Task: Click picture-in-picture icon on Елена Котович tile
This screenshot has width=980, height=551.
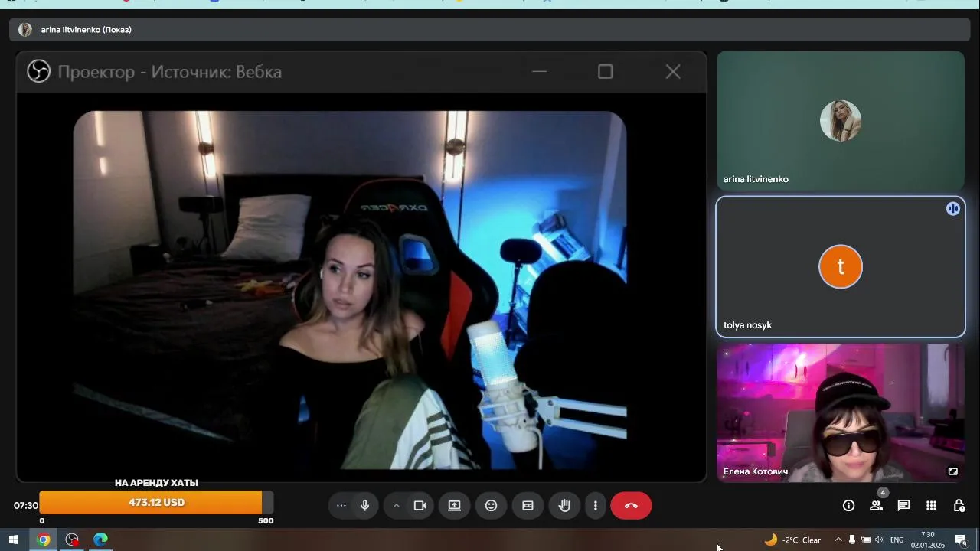Action: [x=953, y=471]
